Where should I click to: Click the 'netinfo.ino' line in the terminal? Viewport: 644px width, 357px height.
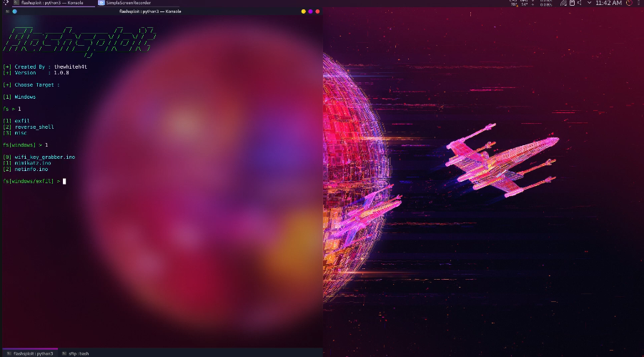pos(26,169)
